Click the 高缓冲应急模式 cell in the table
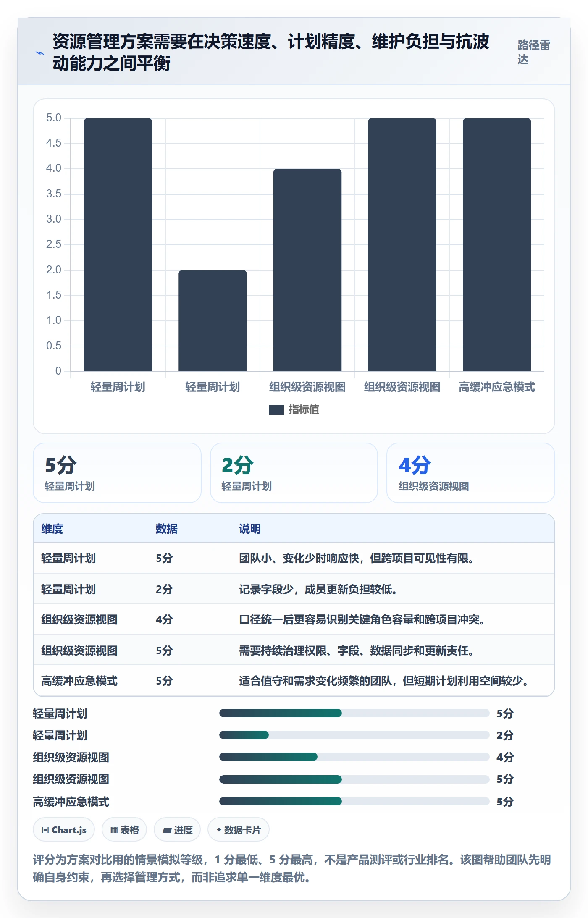This screenshot has height=918, width=588. pyautogui.click(x=79, y=681)
